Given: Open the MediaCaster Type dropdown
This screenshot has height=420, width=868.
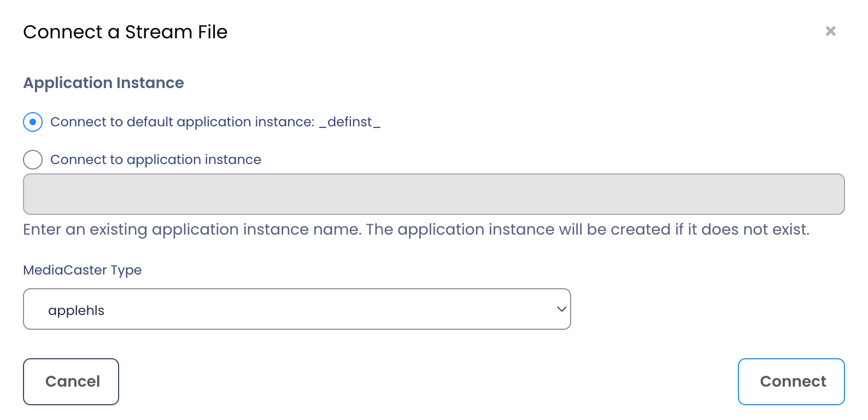Looking at the screenshot, I should tap(297, 309).
